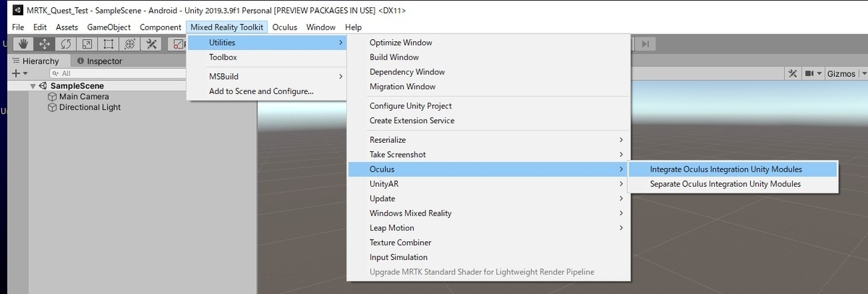Expand the Utilities submenu entry
868x294 pixels.
tap(267, 43)
